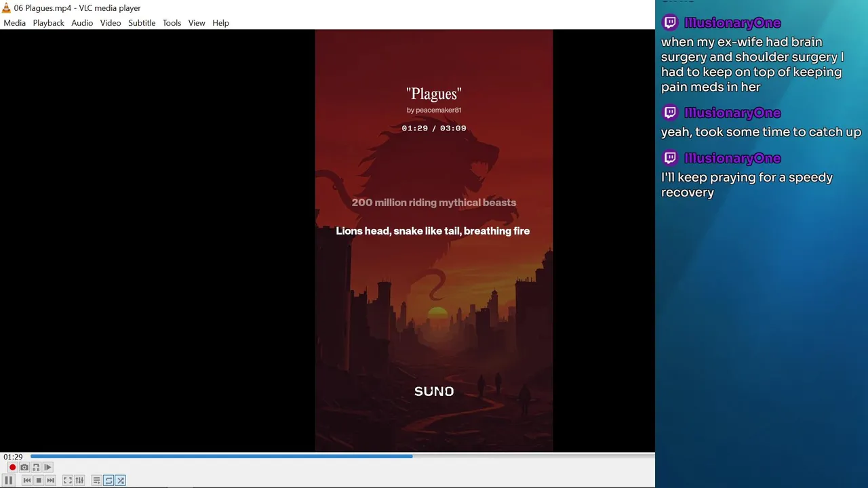Open the Help menu
This screenshot has width=868, height=488.
pyautogui.click(x=220, y=23)
